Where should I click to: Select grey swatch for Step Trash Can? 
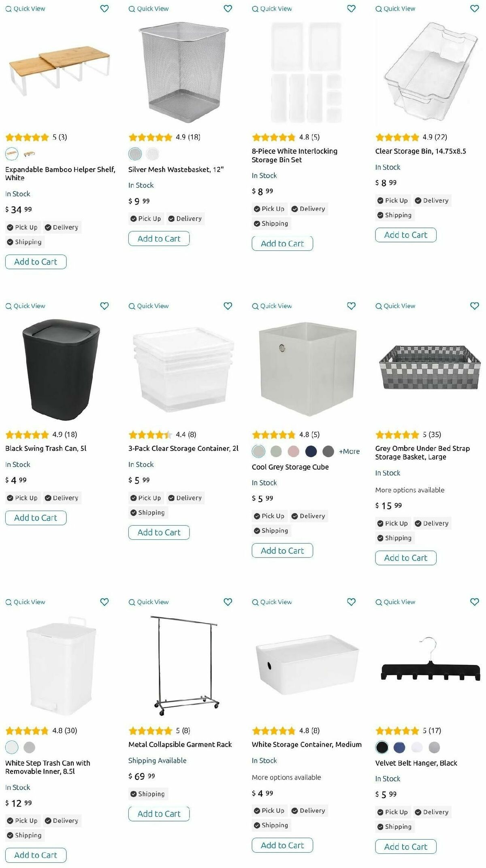pyautogui.click(x=29, y=747)
